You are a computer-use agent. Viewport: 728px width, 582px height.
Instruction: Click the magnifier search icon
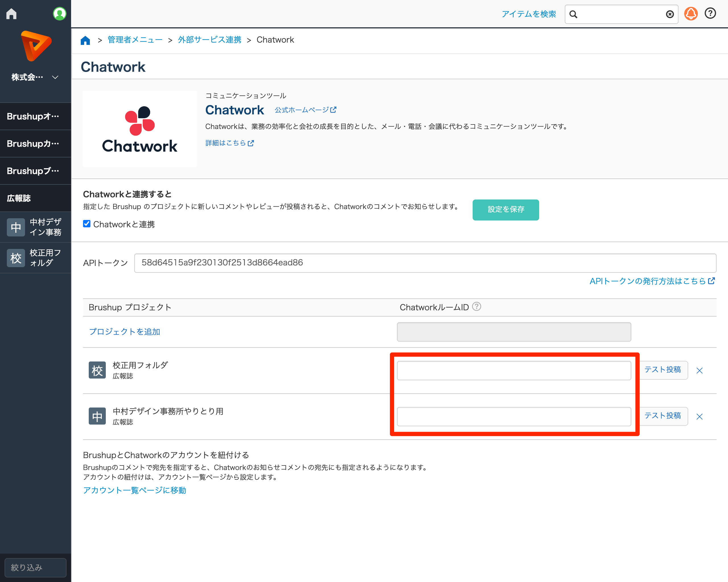tap(573, 14)
